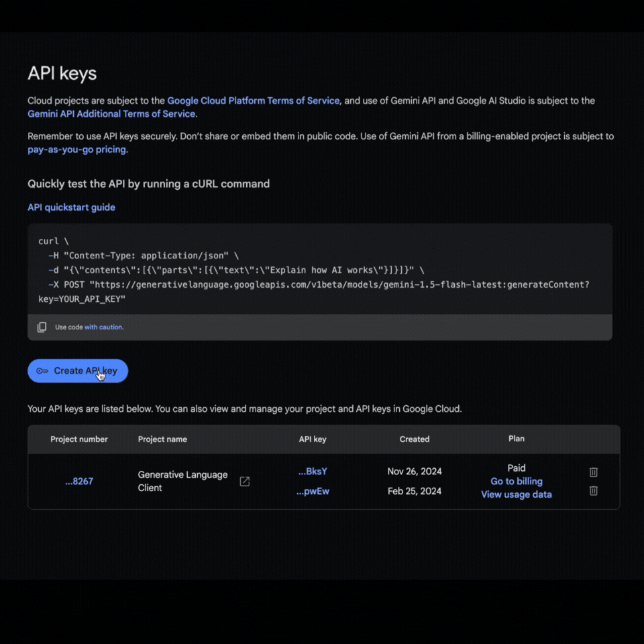The image size is (644, 644).
Task: Click the Created column header
Action: [414, 439]
